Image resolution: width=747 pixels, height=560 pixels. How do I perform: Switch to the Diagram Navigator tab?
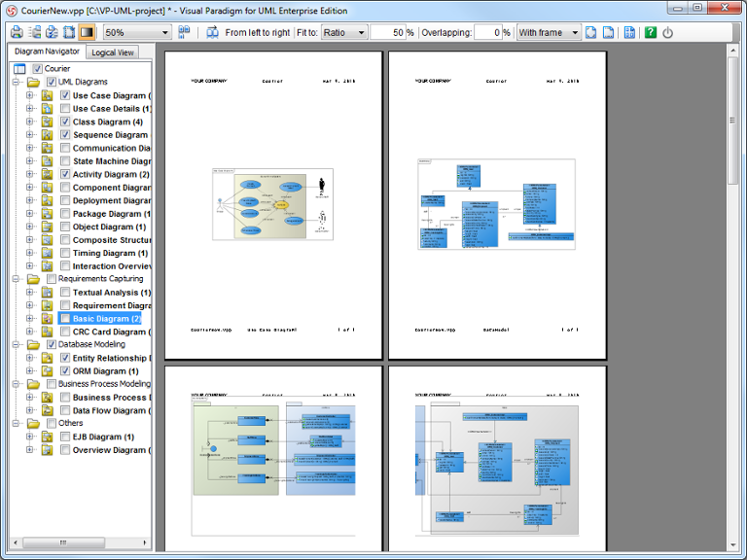tap(47, 52)
